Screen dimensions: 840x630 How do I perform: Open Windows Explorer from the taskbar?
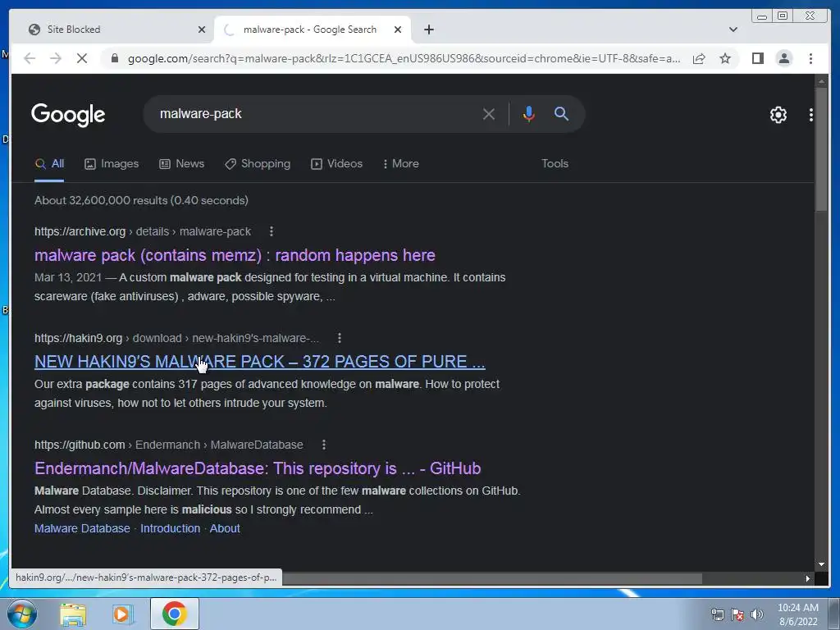72,614
